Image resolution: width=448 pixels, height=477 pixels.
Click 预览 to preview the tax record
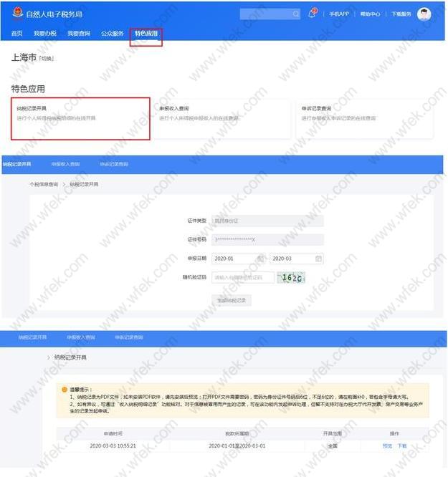[387, 445]
